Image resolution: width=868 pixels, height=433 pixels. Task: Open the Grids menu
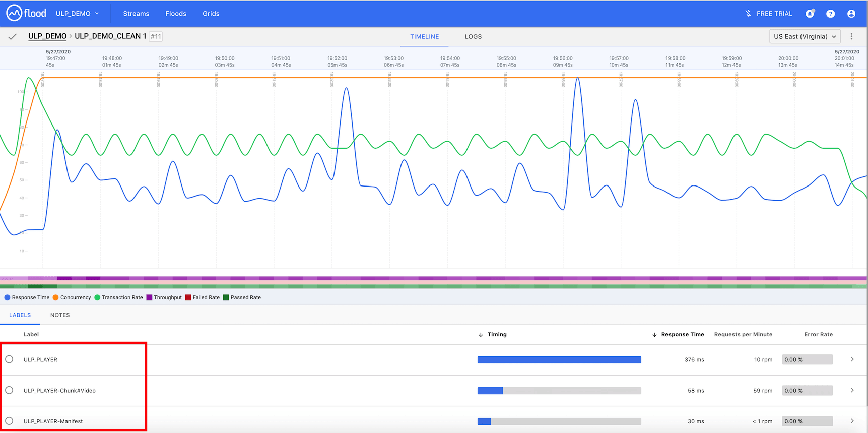[211, 14]
